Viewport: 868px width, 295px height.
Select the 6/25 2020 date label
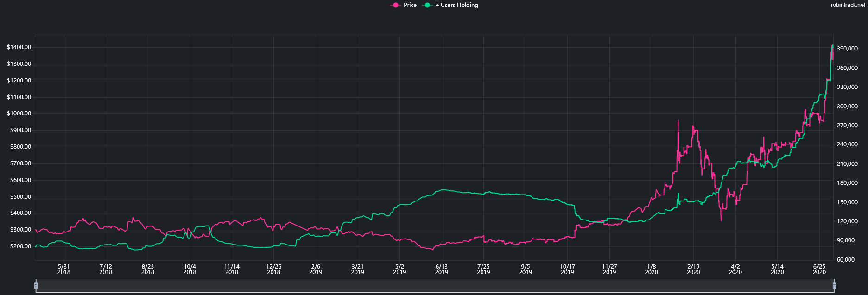pos(819,269)
